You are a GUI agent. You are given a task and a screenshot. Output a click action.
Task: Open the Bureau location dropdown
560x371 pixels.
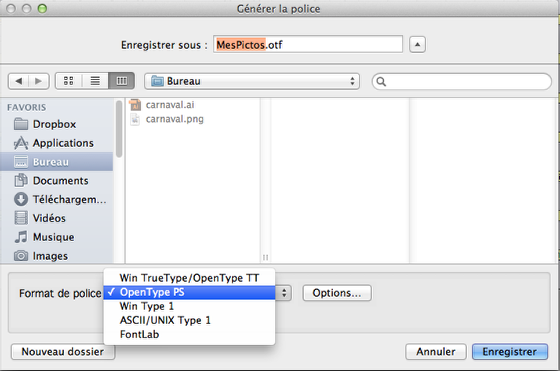252,81
